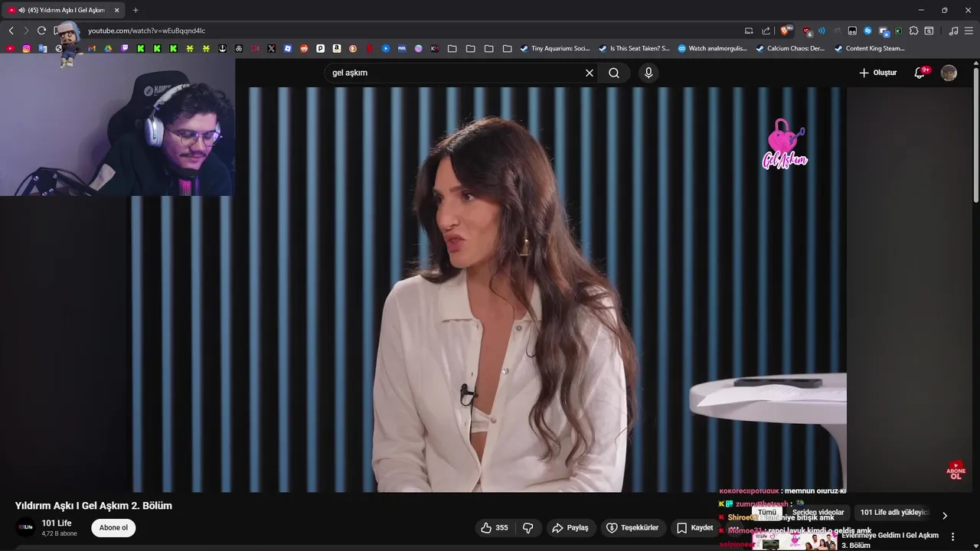Click the share page icon in address bar

tap(766, 31)
